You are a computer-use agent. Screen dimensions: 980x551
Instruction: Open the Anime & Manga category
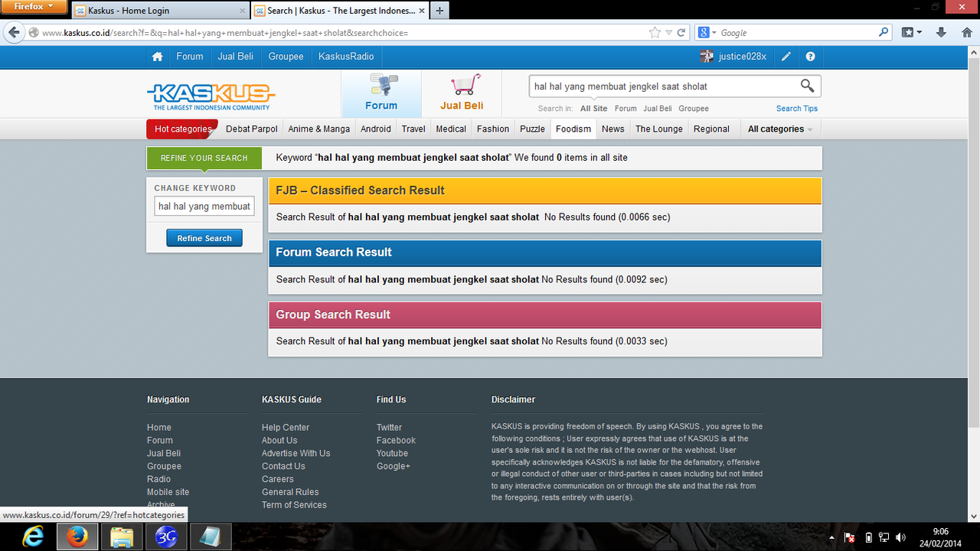click(x=319, y=129)
